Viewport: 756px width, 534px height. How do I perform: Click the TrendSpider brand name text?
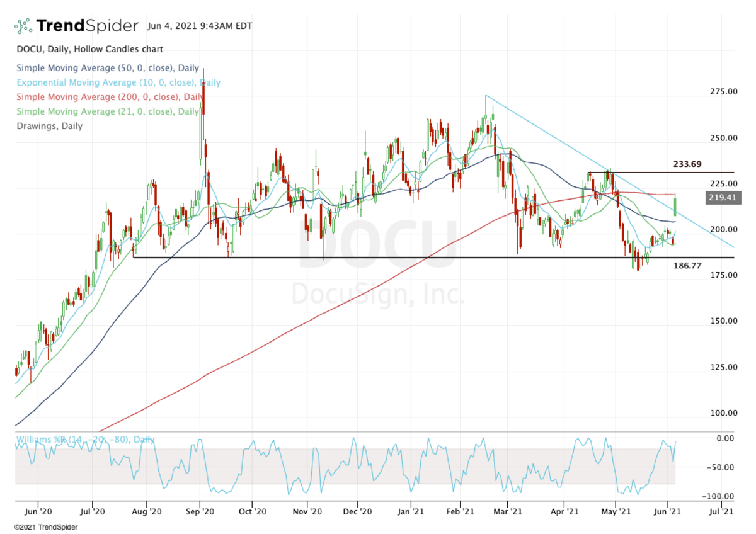tap(87, 26)
